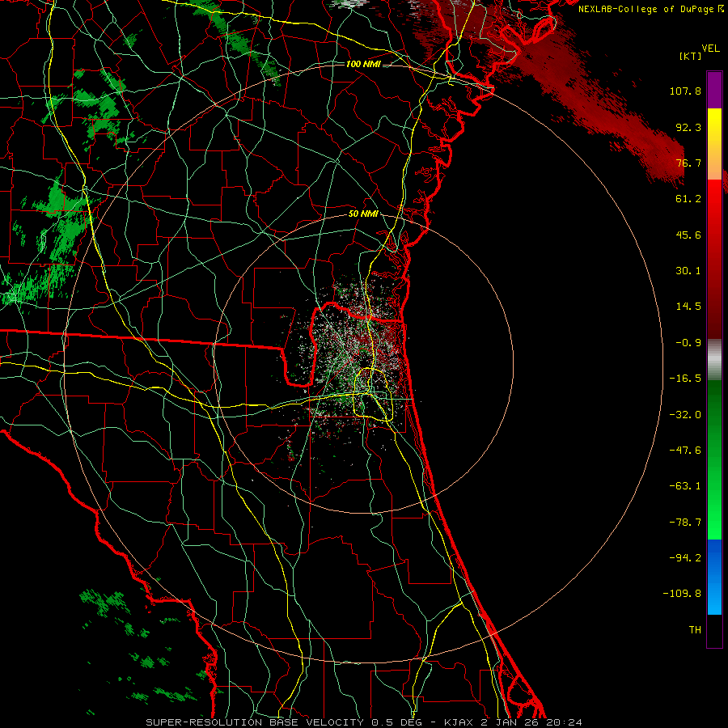Screen dimensions: 728x728
Task: Click the -0.9 legend value
Action: point(688,343)
